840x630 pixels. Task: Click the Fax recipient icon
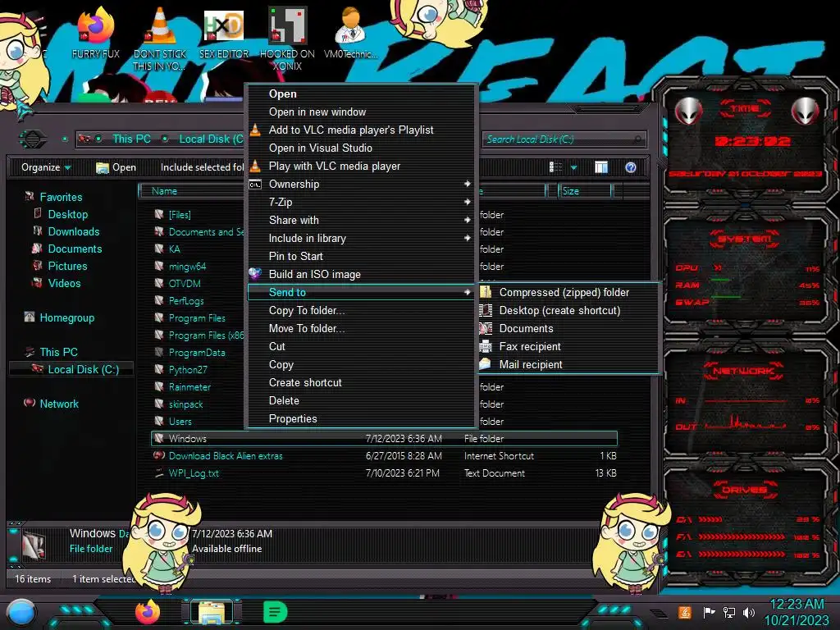pyautogui.click(x=486, y=346)
